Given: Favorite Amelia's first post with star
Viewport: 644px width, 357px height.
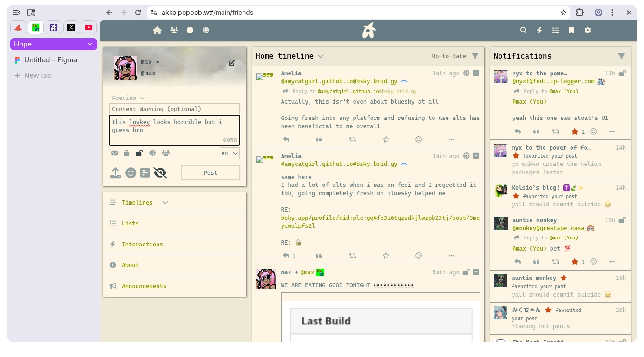Looking at the screenshot, I should (x=386, y=139).
